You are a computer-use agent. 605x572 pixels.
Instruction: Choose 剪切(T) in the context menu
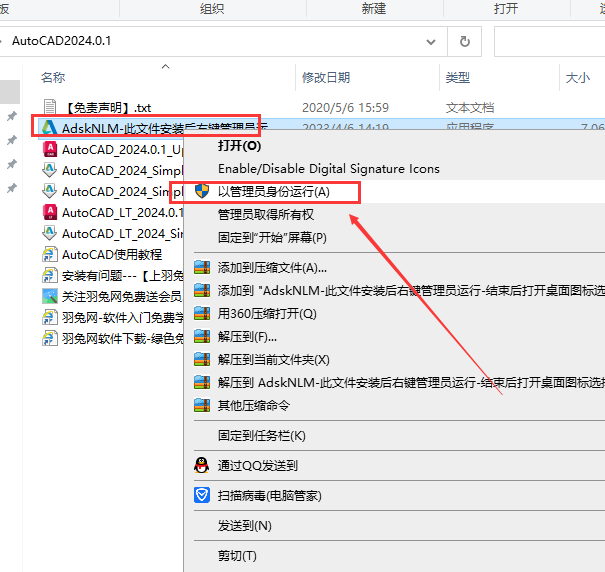pos(237,556)
